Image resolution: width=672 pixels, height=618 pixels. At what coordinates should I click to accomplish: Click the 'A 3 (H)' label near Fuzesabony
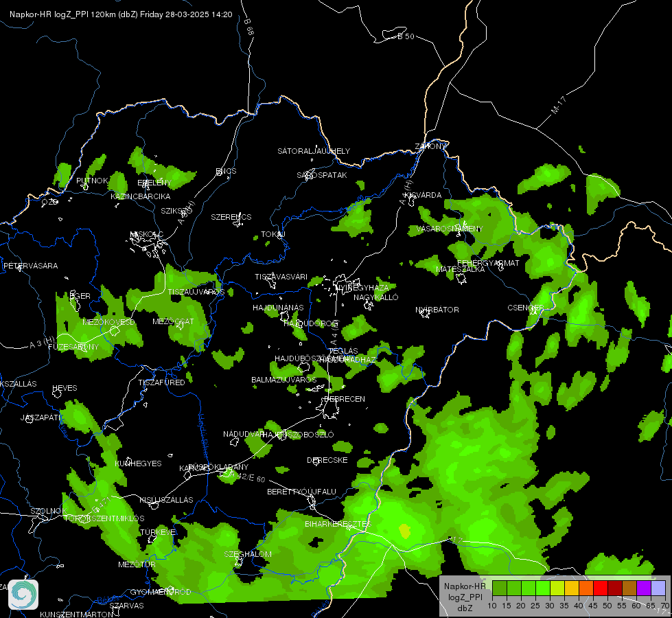coord(43,342)
